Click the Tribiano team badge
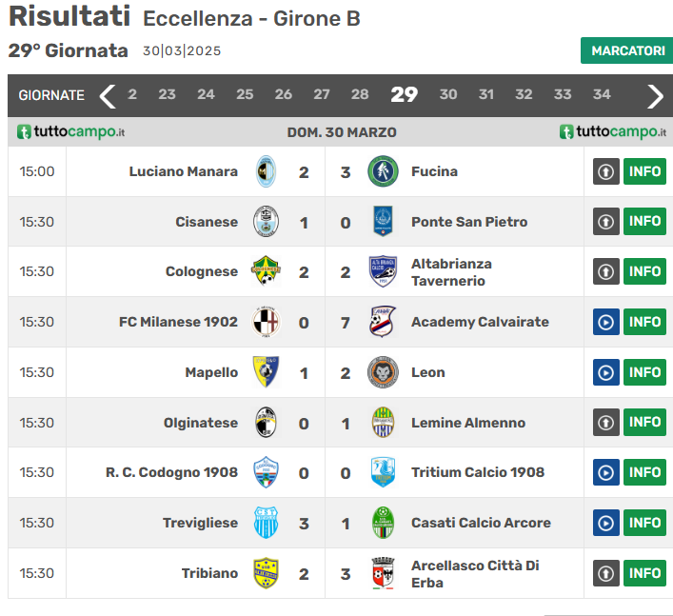Image resolution: width=673 pixels, height=616 pixels. 266,573
